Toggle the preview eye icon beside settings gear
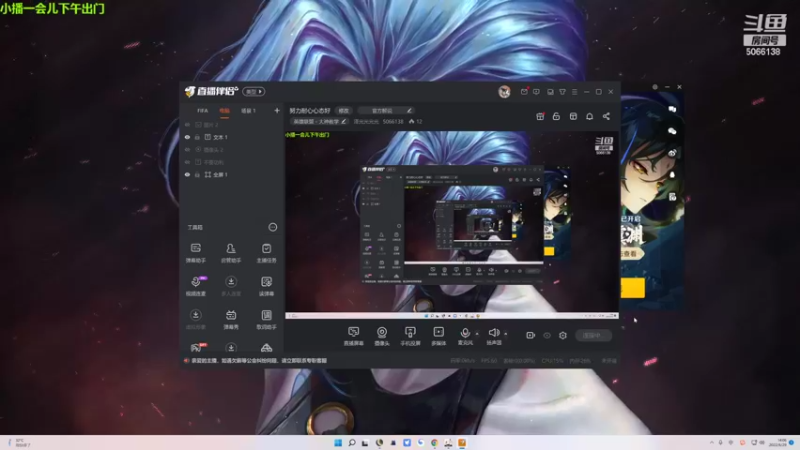 click(x=547, y=335)
